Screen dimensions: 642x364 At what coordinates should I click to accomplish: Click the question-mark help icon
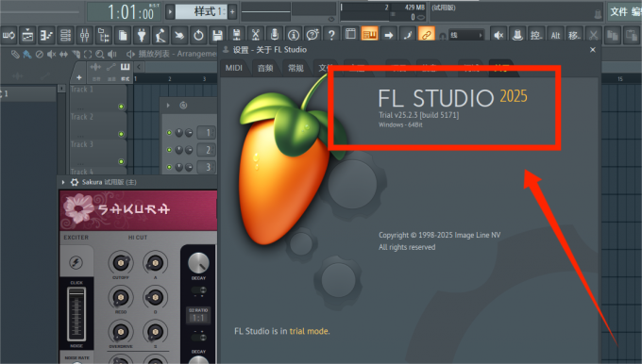point(331,35)
